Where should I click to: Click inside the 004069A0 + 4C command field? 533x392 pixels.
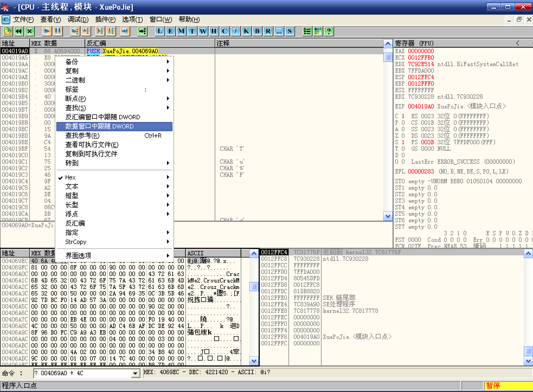[x=81, y=373]
